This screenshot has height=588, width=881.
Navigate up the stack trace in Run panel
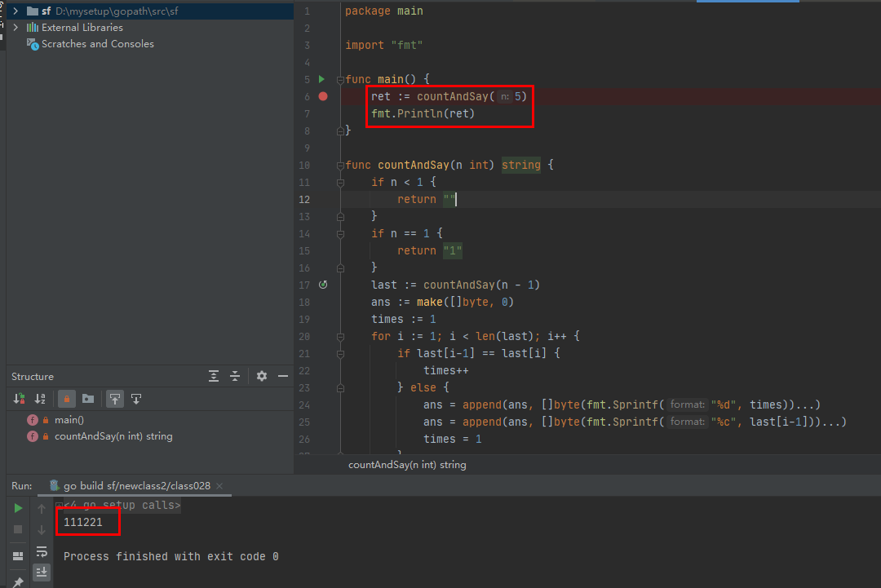pyautogui.click(x=42, y=509)
